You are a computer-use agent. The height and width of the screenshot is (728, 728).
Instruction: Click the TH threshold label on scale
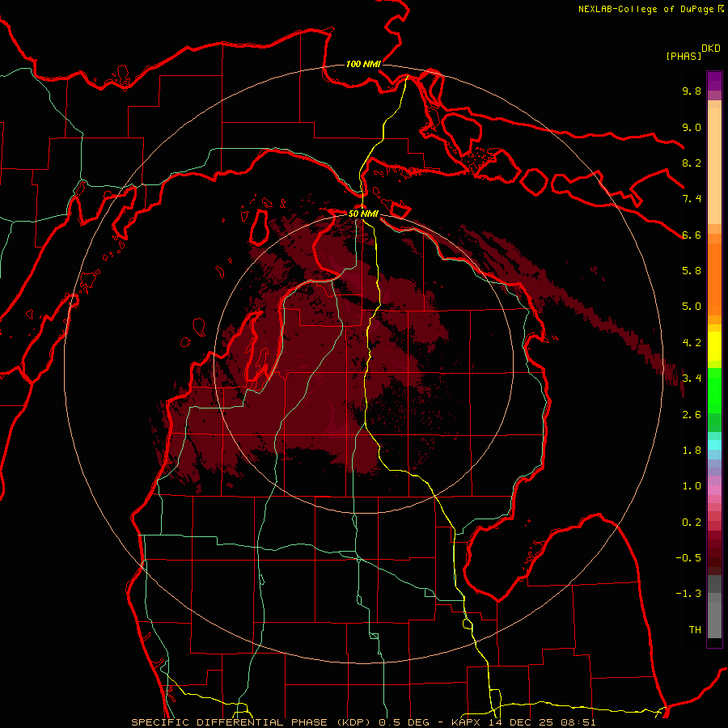(695, 630)
